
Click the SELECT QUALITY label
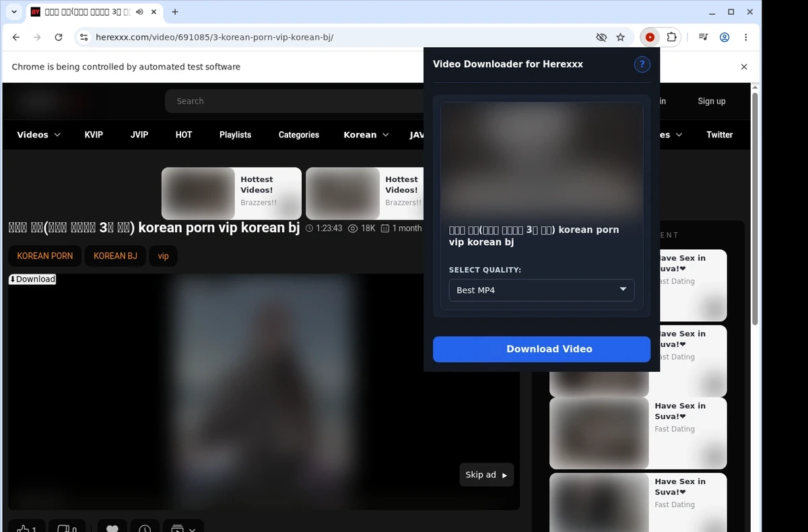(485, 270)
